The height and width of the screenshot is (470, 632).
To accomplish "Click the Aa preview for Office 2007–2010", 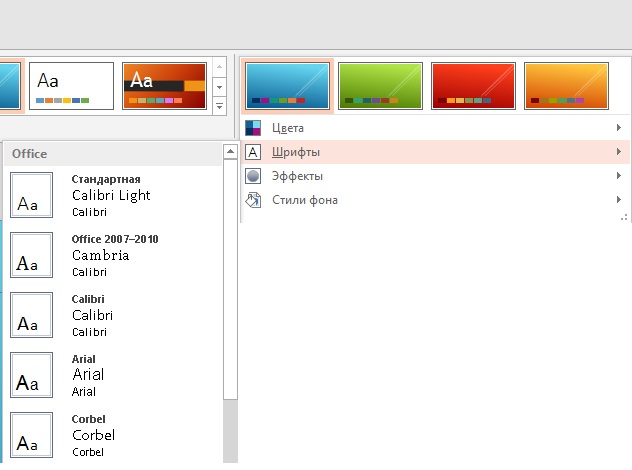I will tap(31, 255).
